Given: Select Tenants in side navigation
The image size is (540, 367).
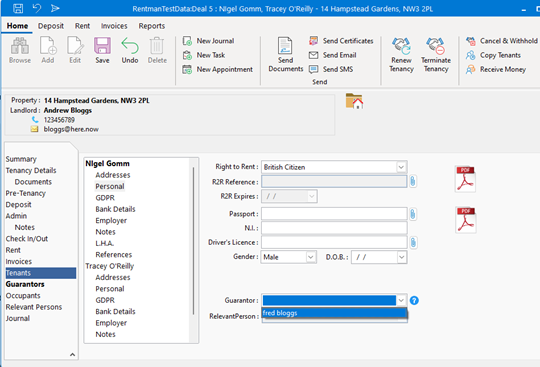Looking at the screenshot, I should pyautogui.click(x=41, y=273).
